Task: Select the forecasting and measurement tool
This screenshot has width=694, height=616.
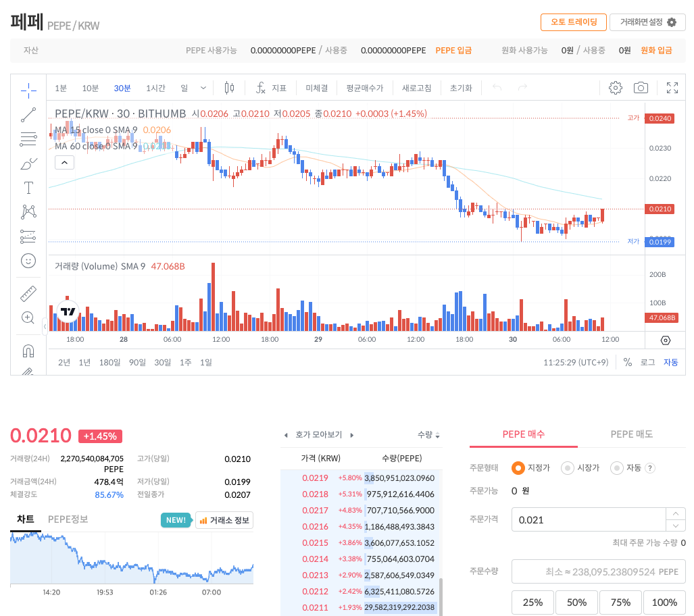Action: 28,236
